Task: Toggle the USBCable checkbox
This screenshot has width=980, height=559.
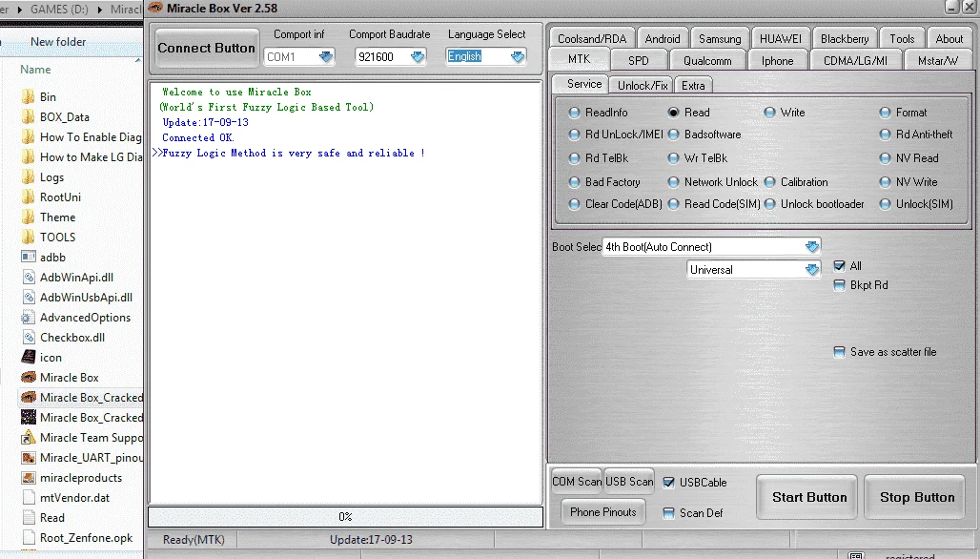Action: pyautogui.click(x=669, y=482)
